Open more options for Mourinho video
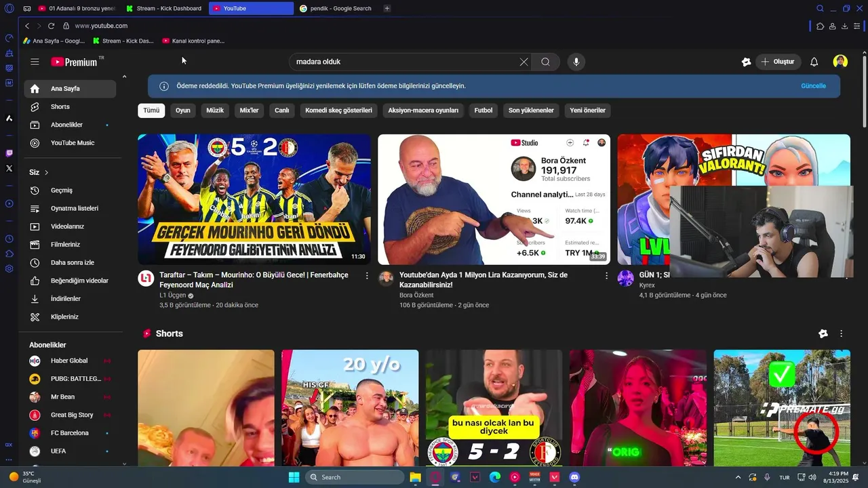Screen dimensions: 868x488 pos(367,276)
